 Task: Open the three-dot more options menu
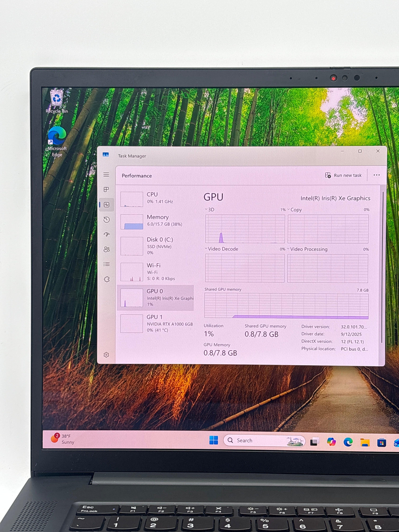pos(376,175)
